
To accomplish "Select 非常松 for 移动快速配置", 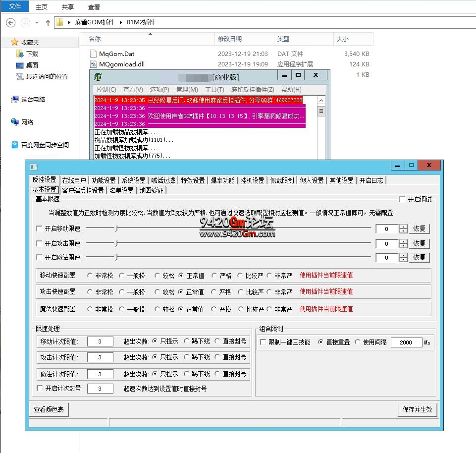I will 90,276.
